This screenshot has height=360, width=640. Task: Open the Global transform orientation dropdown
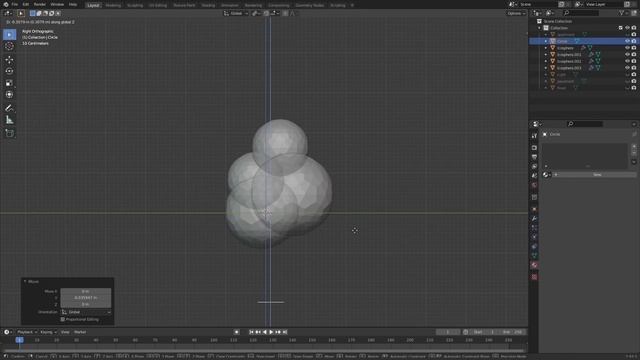236,13
